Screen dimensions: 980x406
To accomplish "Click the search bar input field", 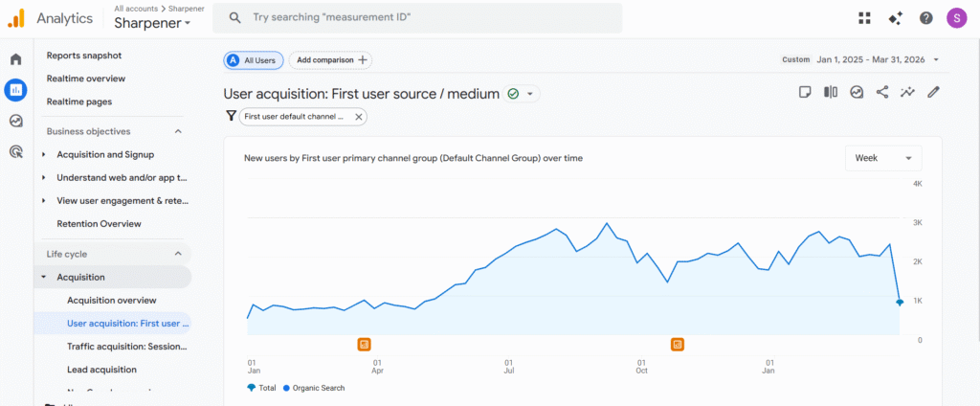I will tap(421, 17).
